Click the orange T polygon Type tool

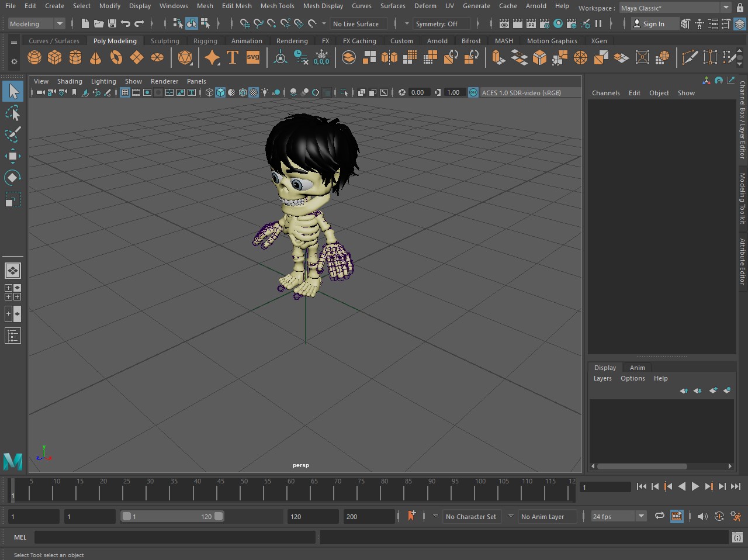click(x=233, y=57)
